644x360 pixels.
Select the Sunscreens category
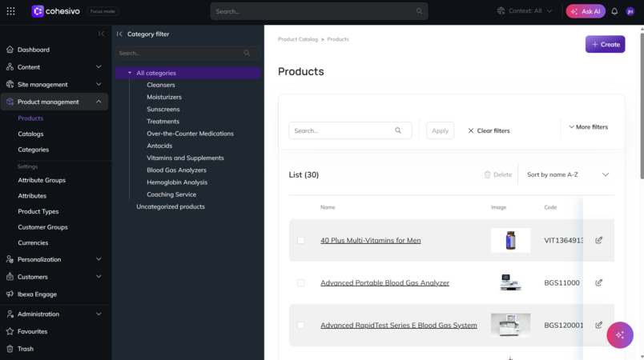coord(163,109)
